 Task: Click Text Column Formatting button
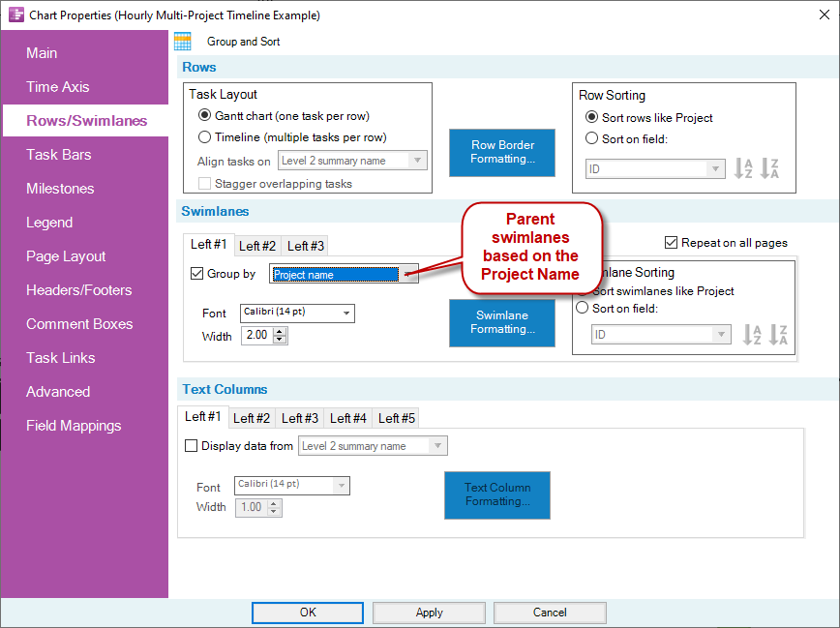pos(497,494)
